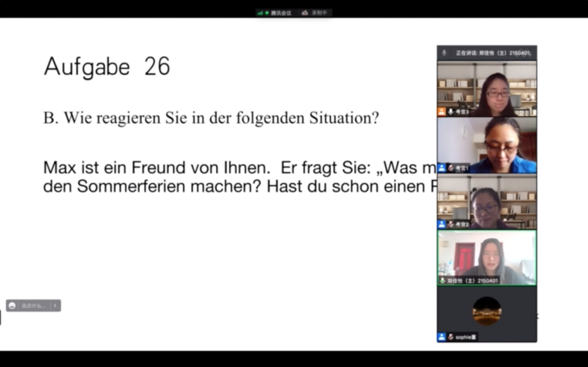This screenshot has width=588, height=367.
Task: Click the blue person badge on sophie
Action: [x=441, y=337]
